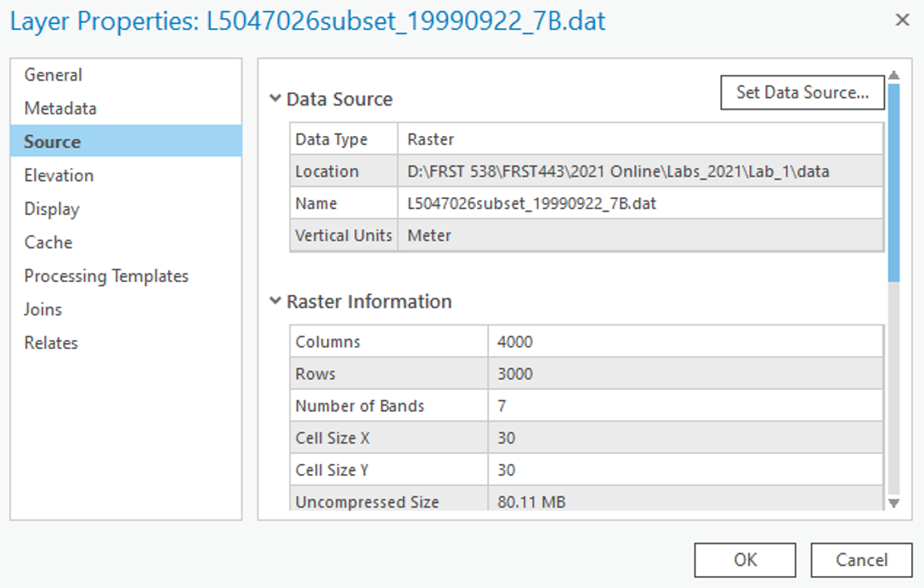Open the General properties tab

(x=53, y=75)
